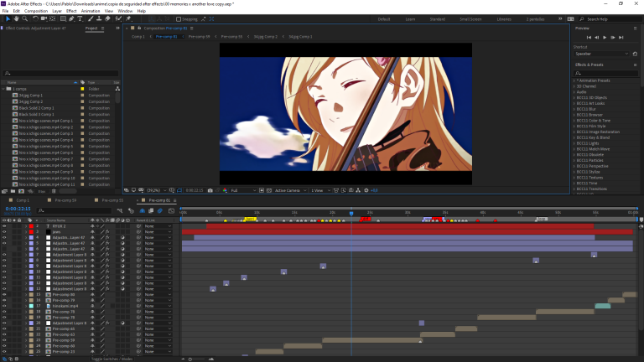The image size is (644, 362).
Task: Toggle shy switch on RYUK 2 layer
Action: coord(92,226)
